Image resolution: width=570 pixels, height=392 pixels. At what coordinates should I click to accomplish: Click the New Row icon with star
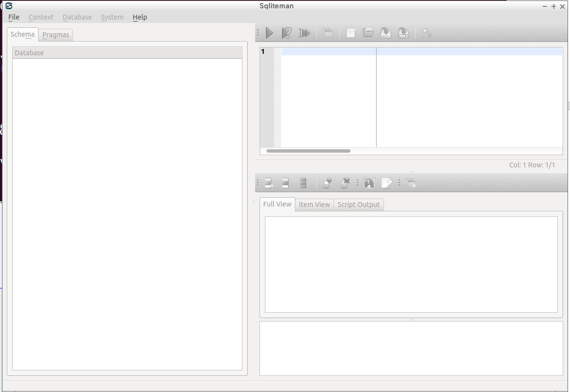coord(269,183)
